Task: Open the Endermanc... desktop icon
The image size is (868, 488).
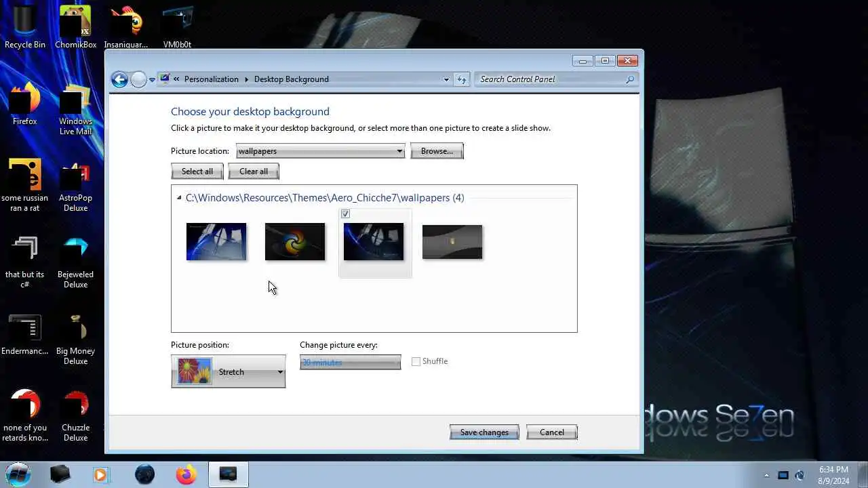Action: pyautogui.click(x=25, y=334)
